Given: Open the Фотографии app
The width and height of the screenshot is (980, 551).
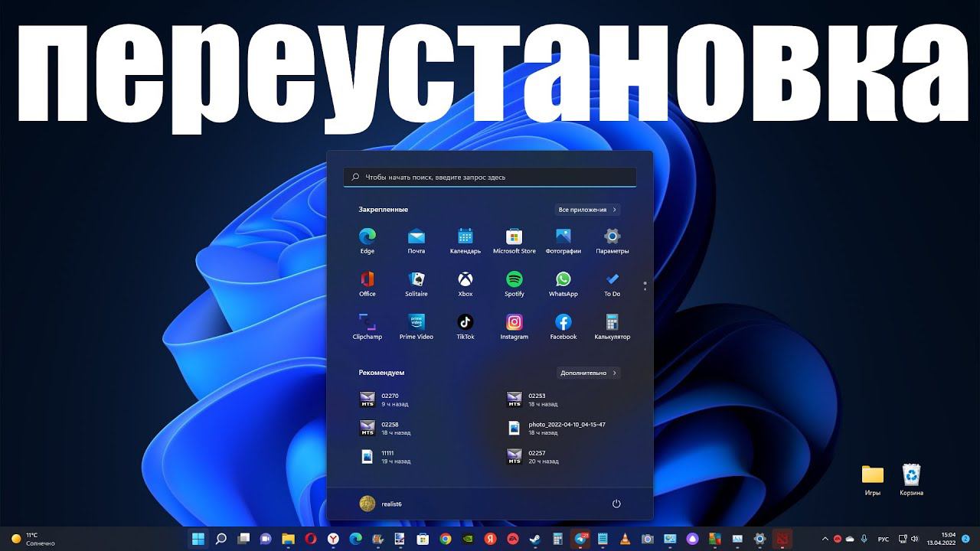Looking at the screenshot, I should 563,240.
